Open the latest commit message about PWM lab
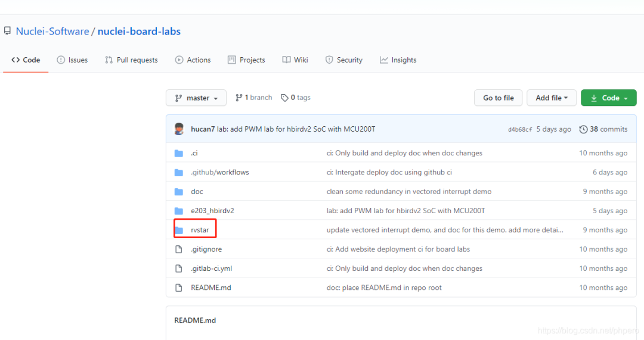 coord(296,129)
